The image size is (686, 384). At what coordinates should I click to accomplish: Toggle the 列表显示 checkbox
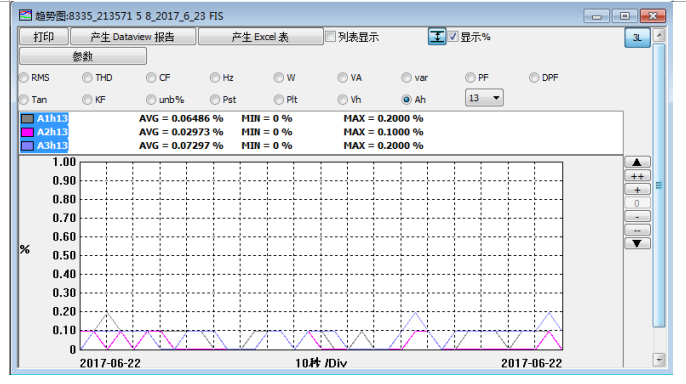tap(331, 37)
